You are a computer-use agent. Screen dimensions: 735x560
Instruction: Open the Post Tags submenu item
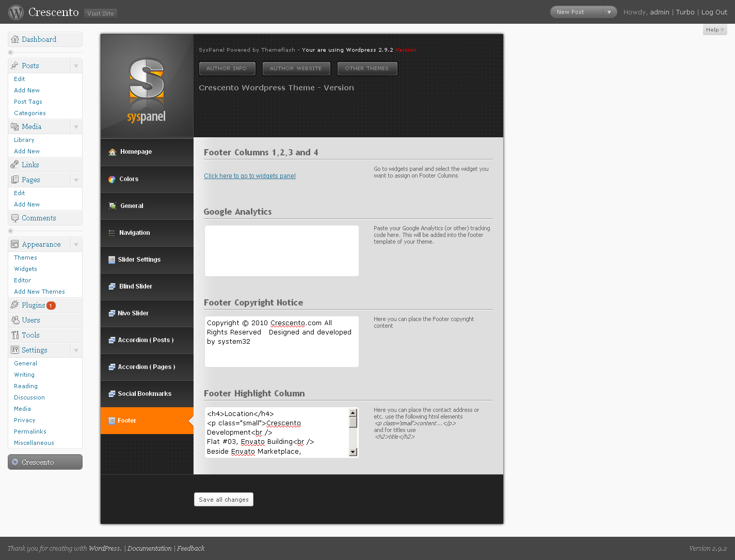point(28,102)
